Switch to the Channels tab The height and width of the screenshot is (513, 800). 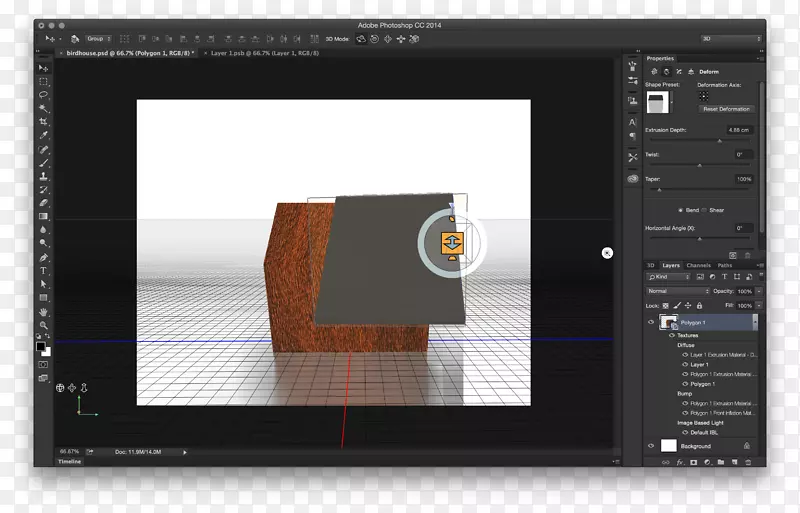tap(698, 265)
